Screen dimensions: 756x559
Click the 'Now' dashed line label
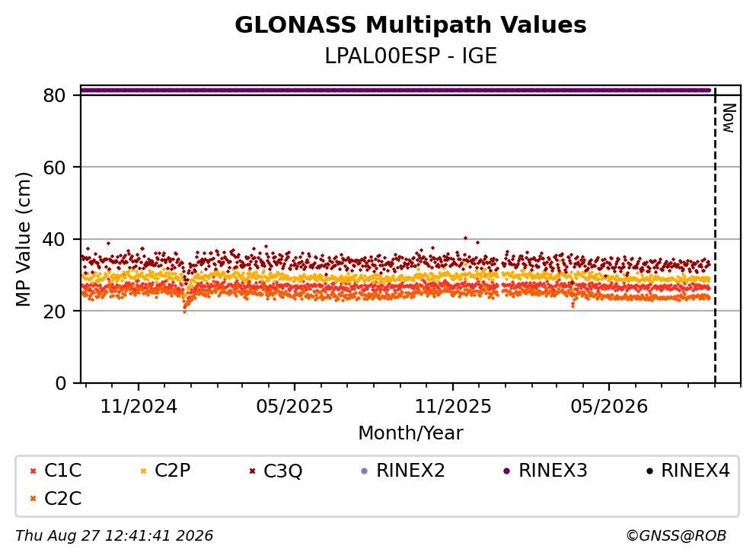729,118
